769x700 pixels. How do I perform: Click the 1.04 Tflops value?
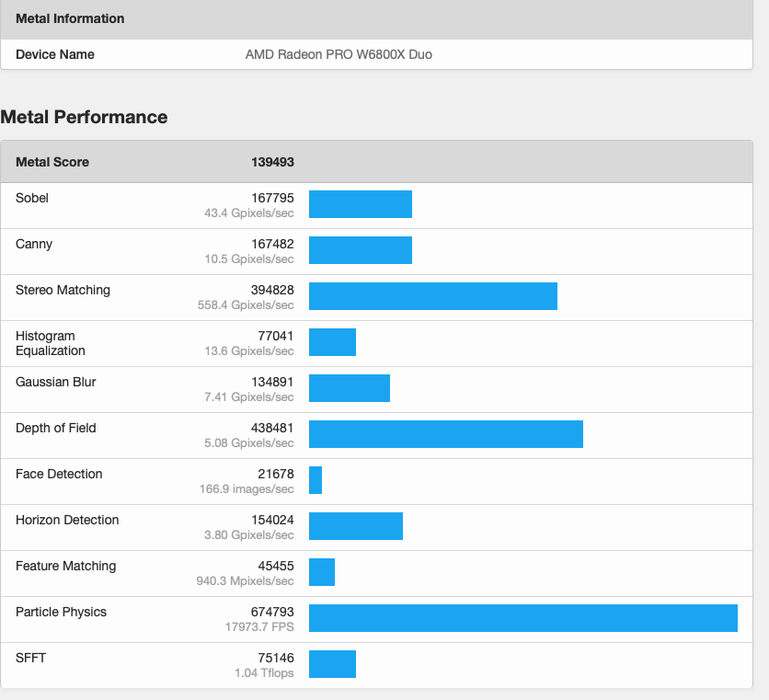264,673
